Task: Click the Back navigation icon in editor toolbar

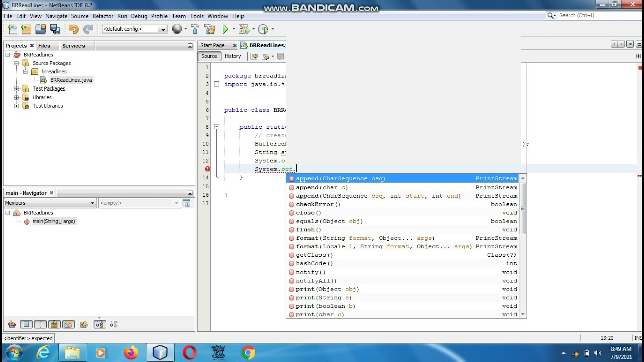Action: pyautogui.click(x=265, y=56)
